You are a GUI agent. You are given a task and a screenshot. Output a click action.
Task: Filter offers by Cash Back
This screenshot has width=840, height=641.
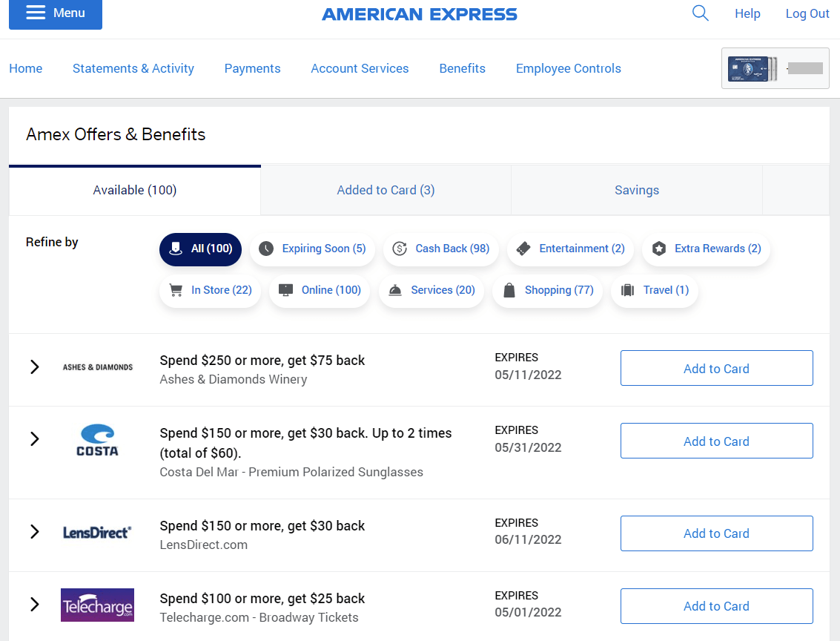[x=441, y=249]
